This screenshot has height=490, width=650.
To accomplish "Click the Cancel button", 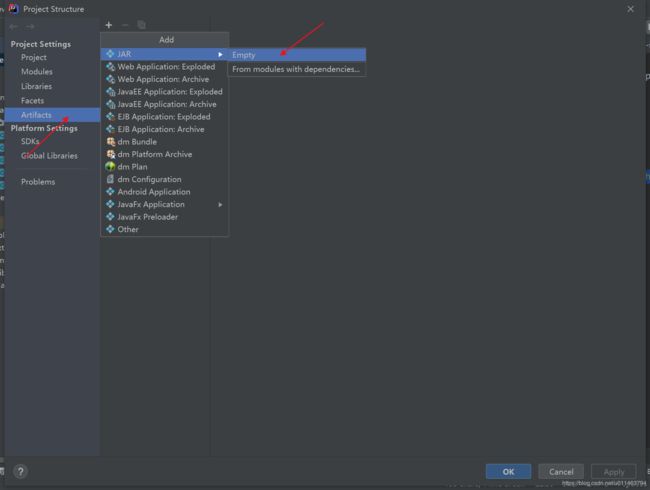I will (x=561, y=472).
